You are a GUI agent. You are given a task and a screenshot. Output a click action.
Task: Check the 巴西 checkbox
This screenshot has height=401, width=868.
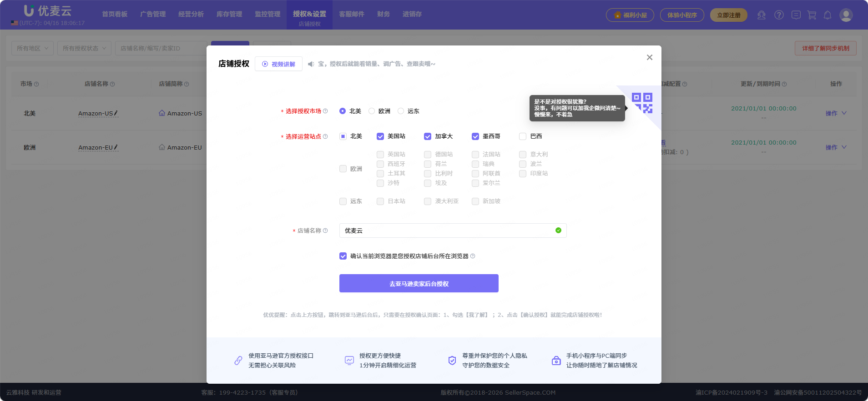[523, 136]
